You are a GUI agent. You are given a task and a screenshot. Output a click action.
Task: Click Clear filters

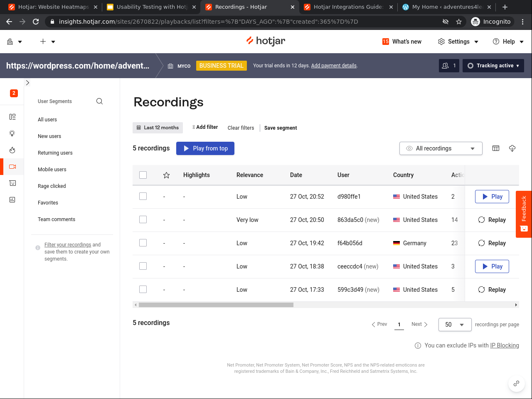[241, 128]
